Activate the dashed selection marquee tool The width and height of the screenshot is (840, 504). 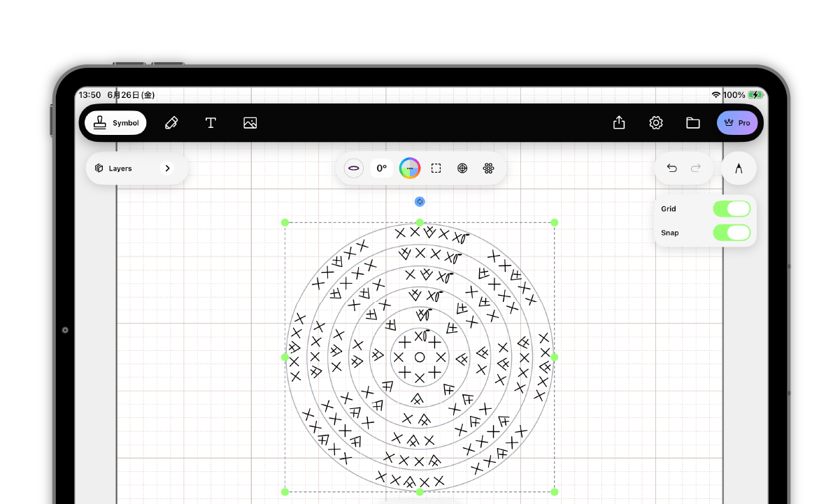pyautogui.click(x=436, y=168)
